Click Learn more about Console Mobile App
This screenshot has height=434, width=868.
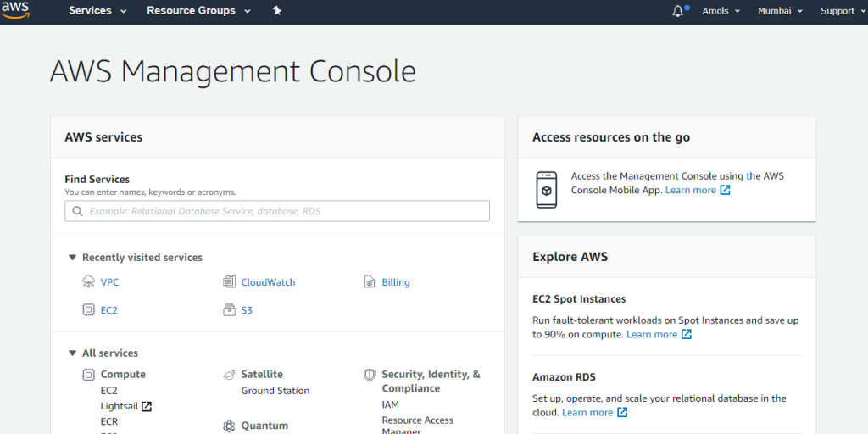[690, 191]
